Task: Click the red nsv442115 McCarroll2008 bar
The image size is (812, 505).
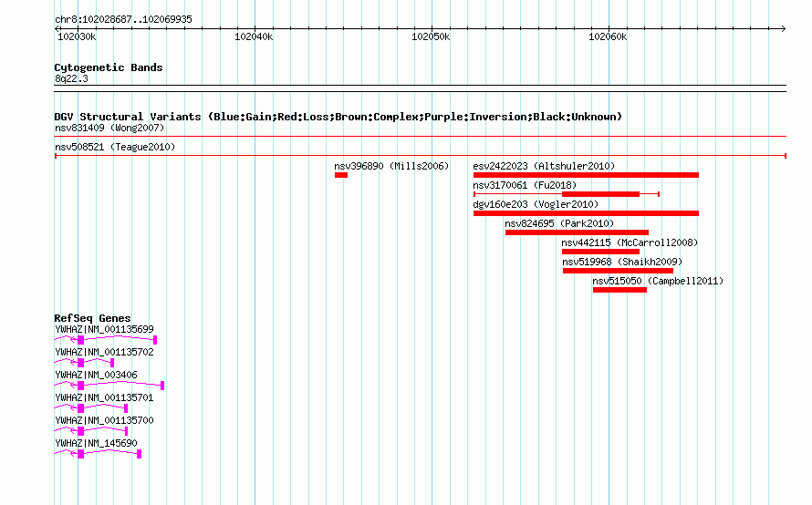Action: click(x=600, y=252)
